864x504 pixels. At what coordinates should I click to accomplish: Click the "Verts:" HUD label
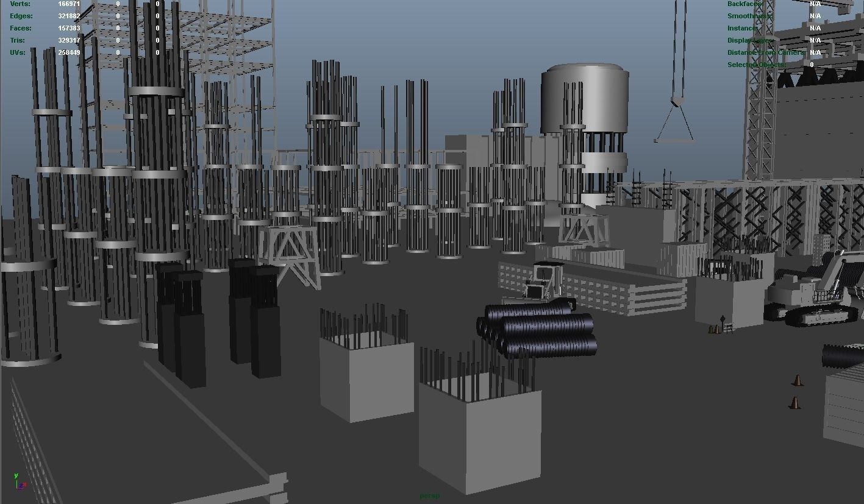[20, 4]
